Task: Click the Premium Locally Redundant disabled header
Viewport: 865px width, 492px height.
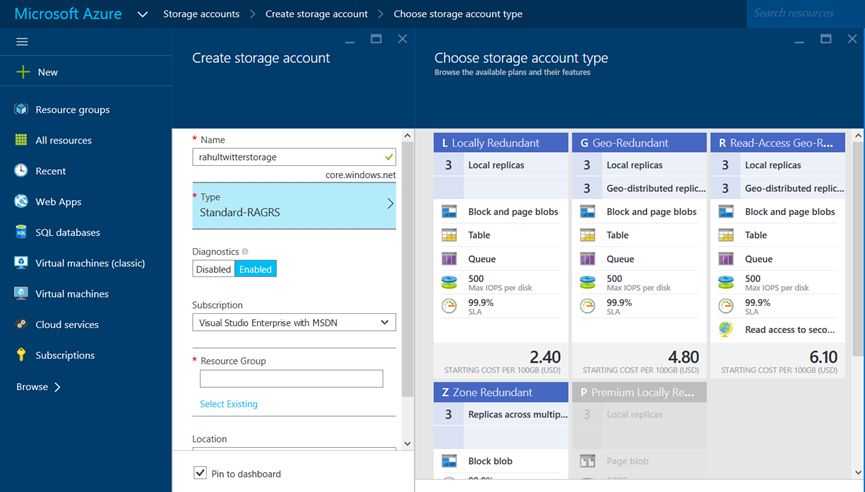Action: coord(639,392)
